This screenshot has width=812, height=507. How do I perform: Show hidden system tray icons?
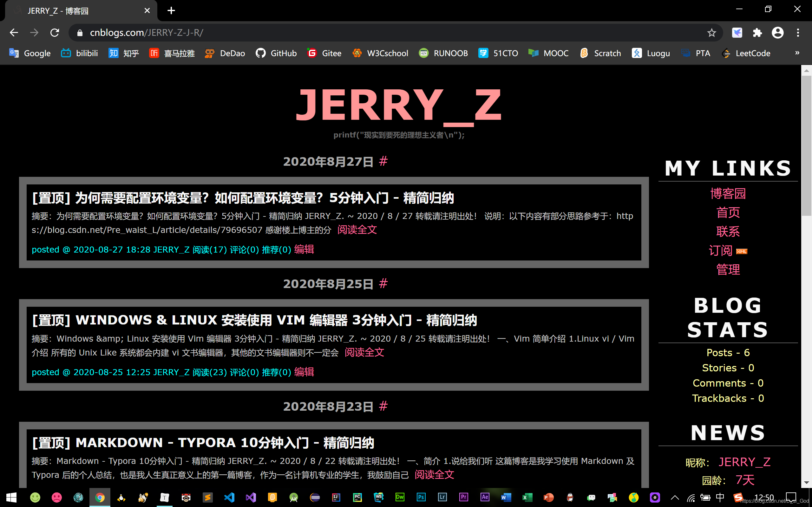pos(675,497)
